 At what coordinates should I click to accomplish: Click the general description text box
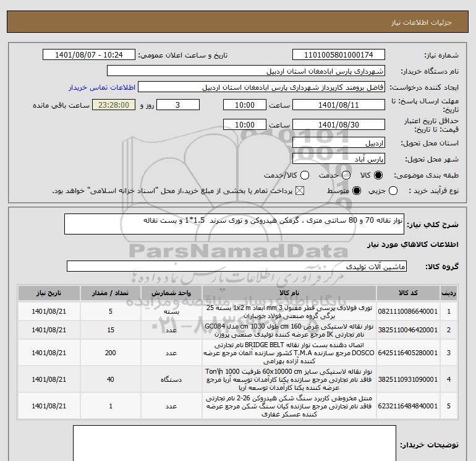click(x=234, y=224)
